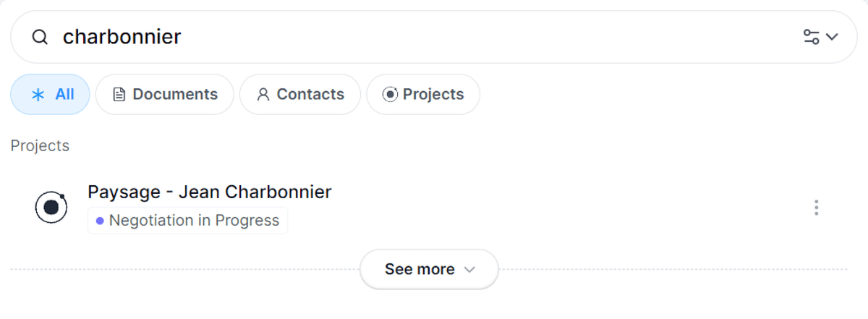Click the asterisk icon on All
This screenshot has width=868, height=319.
38,95
